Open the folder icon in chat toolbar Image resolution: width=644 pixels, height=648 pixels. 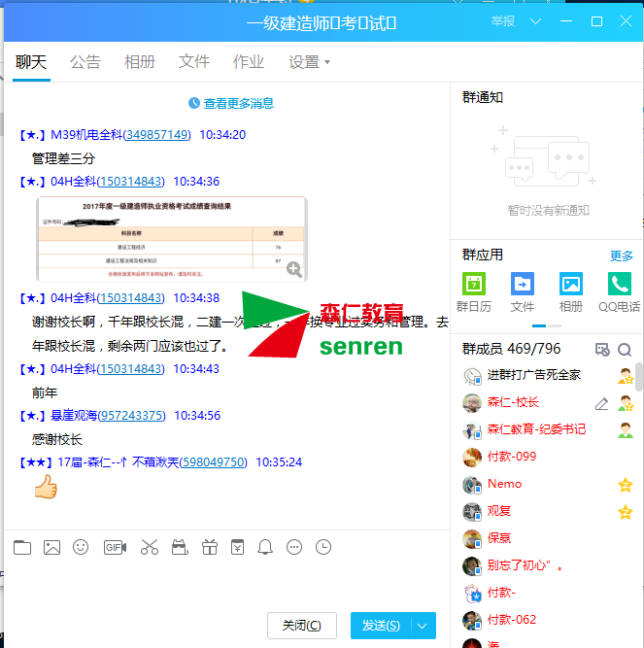tap(22, 547)
